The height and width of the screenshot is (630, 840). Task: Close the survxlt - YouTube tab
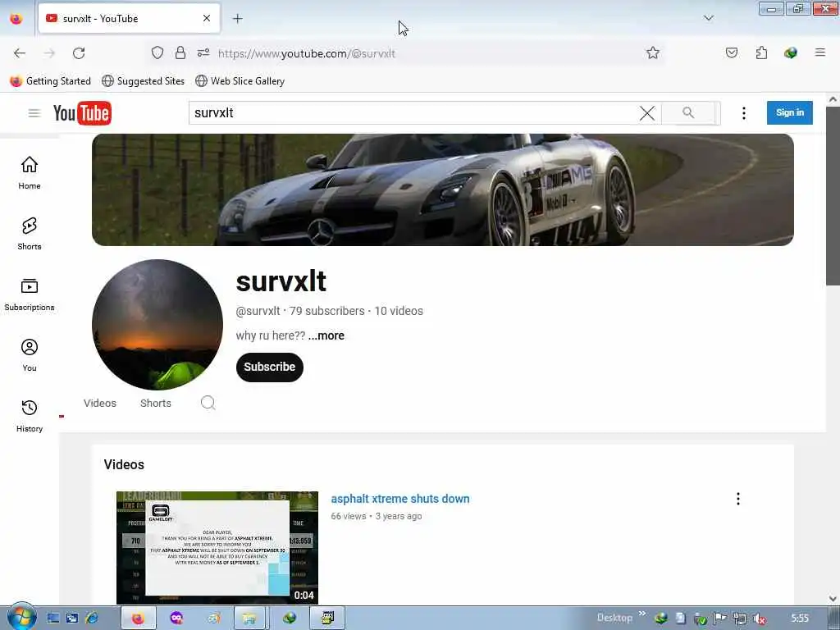(207, 18)
